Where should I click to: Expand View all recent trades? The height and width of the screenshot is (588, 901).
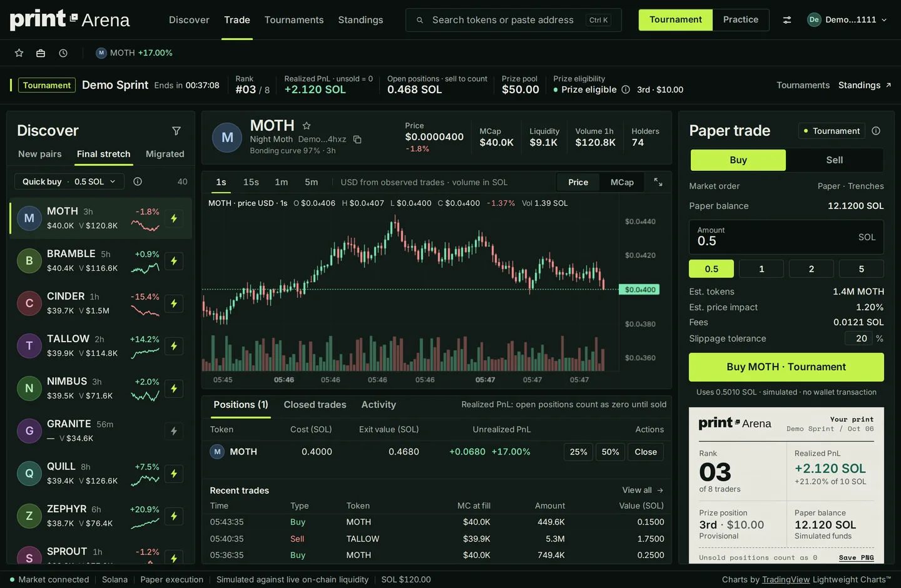pos(643,490)
